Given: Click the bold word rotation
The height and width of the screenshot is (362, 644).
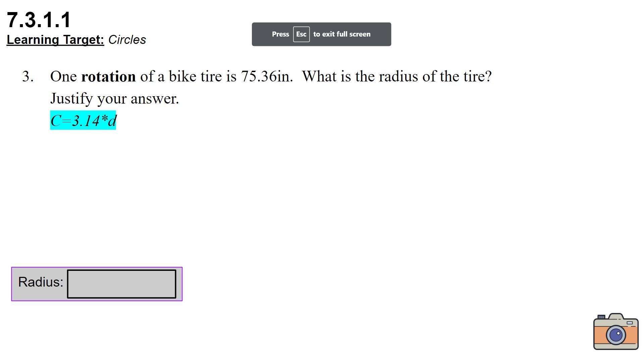Looking at the screenshot, I should coord(108,76).
